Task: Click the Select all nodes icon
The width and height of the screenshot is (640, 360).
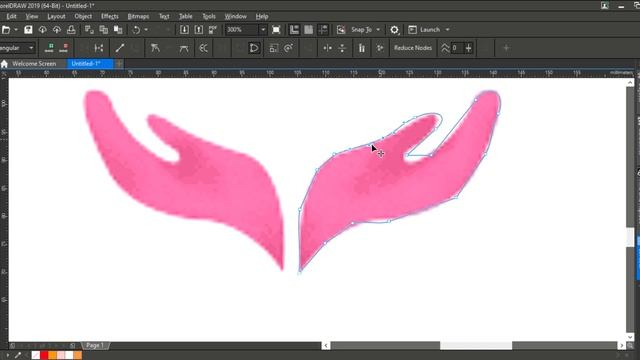Action: pos(380,48)
